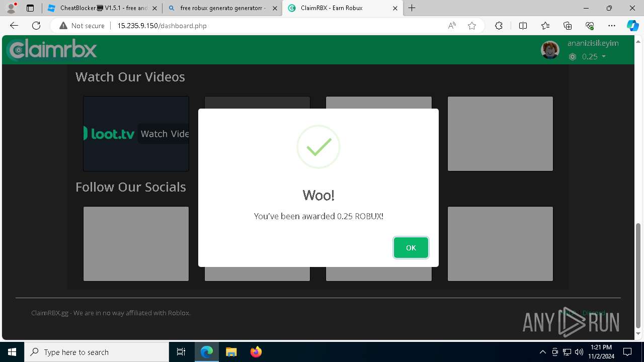Image resolution: width=644 pixels, height=362 pixels.
Task: Open the loot.tv Watch Videos card
Action: (x=136, y=134)
